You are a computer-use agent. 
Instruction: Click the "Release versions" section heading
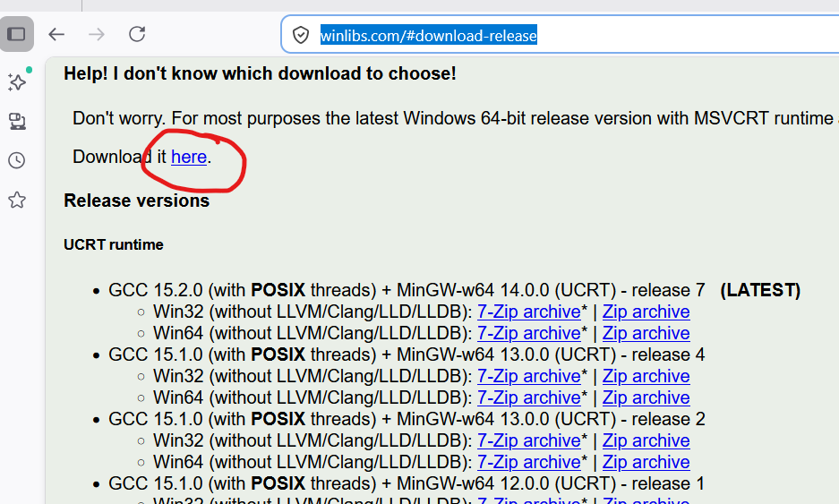coord(136,201)
